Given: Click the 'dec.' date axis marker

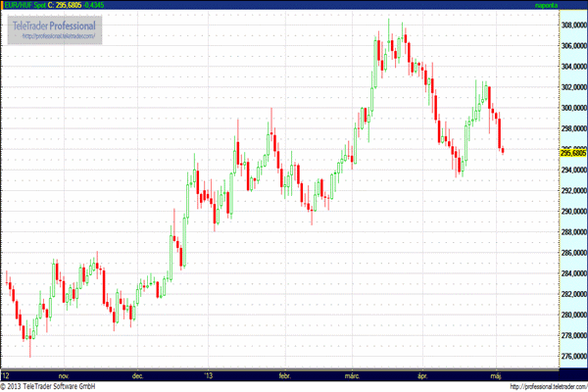Looking at the screenshot, I should (x=138, y=374).
